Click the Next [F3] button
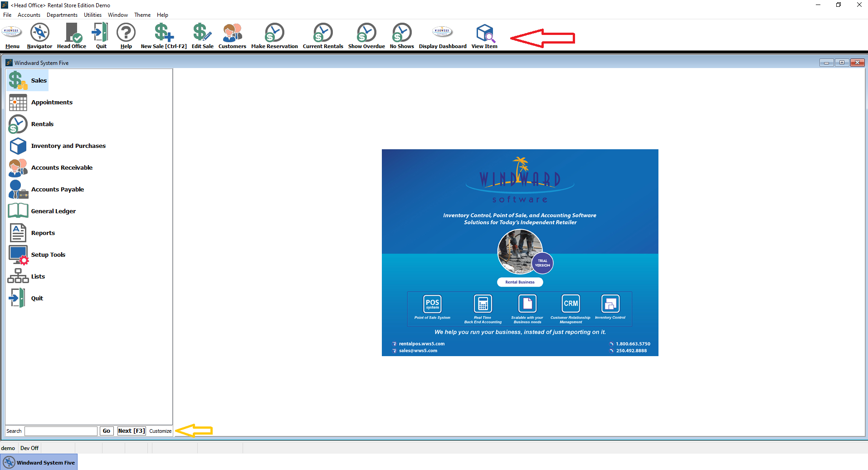Image resolution: width=868 pixels, height=470 pixels. pyautogui.click(x=132, y=431)
